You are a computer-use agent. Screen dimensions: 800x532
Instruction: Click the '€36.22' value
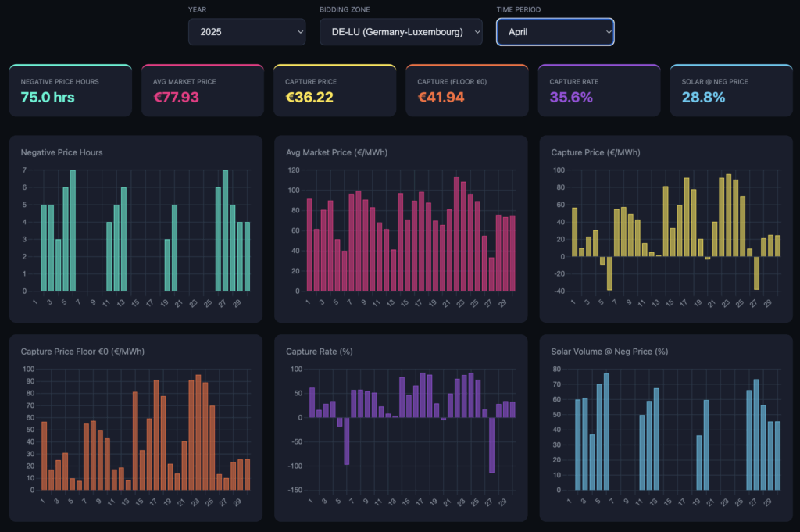[x=309, y=97]
